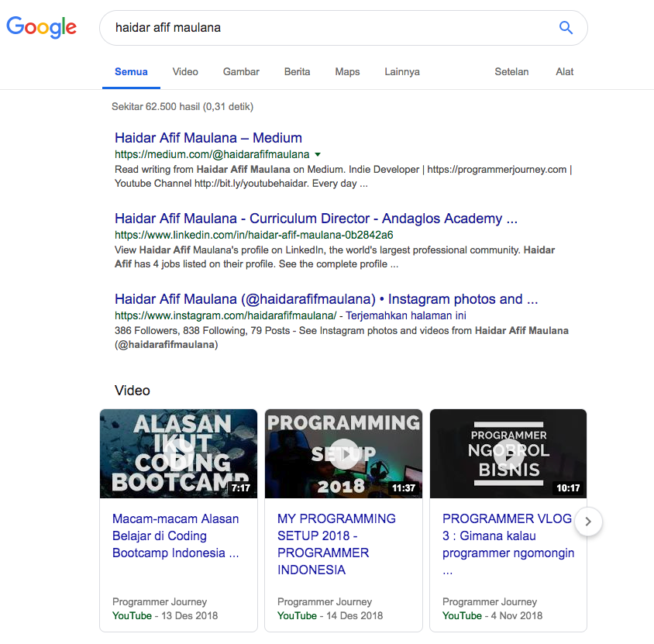
Task: Select the Semua tab
Action: (x=131, y=72)
